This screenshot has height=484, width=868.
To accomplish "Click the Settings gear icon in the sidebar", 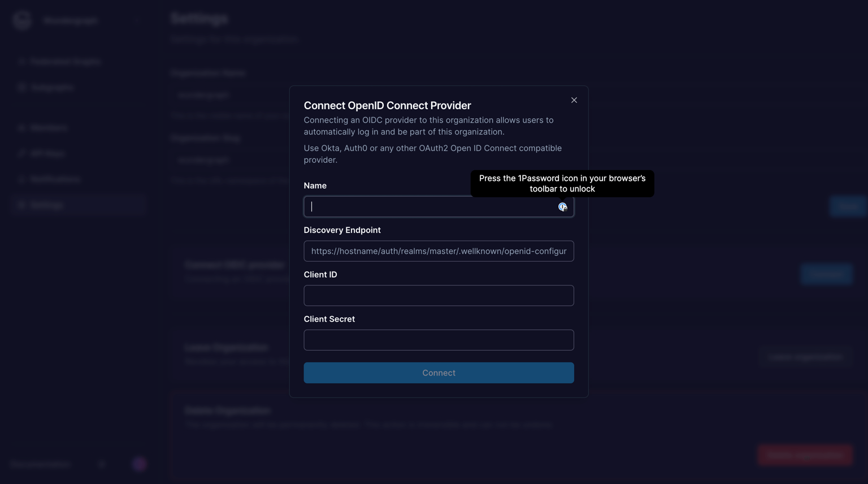I will (21, 204).
